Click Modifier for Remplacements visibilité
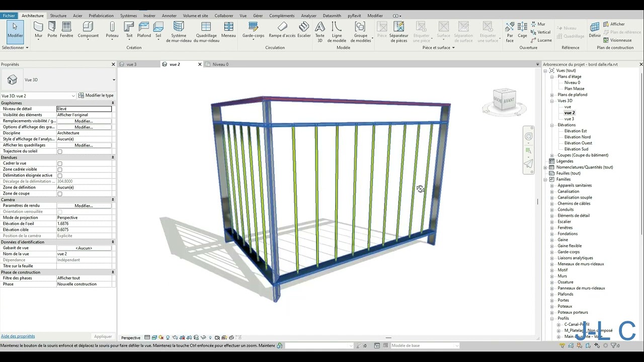This screenshot has height=362, width=644. [x=84, y=121]
